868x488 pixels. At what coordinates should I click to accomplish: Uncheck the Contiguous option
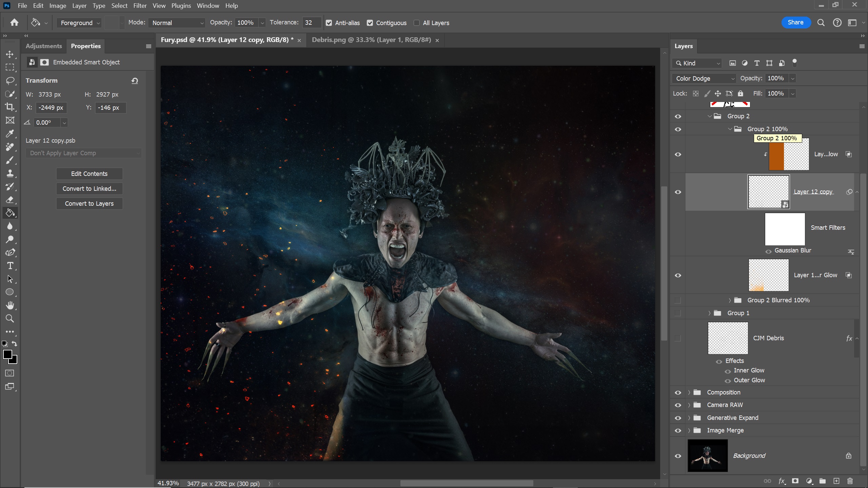pyautogui.click(x=370, y=23)
